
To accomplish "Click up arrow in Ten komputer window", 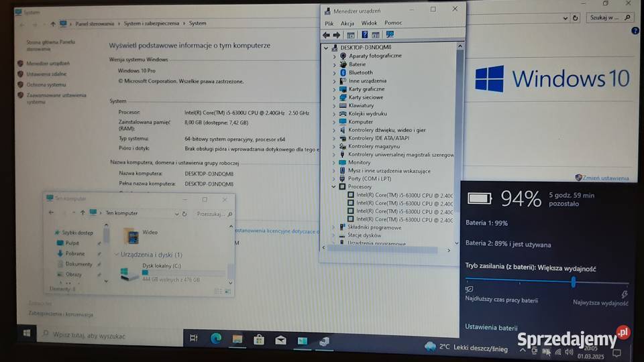I will (x=83, y=213).
